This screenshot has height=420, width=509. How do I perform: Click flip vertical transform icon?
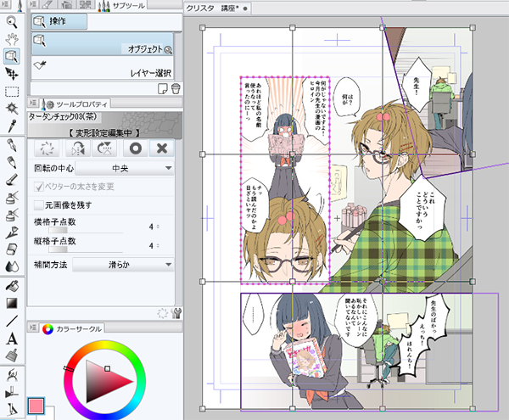click(x=104, y=148)
